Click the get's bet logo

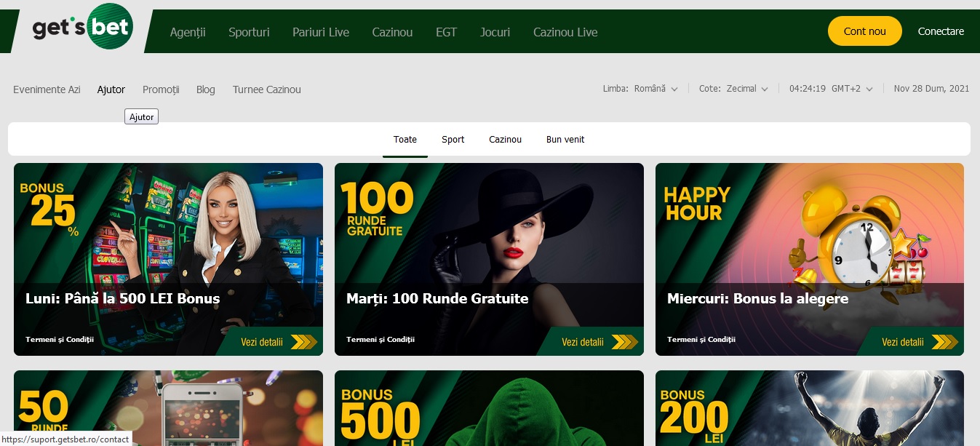point(82,28)
